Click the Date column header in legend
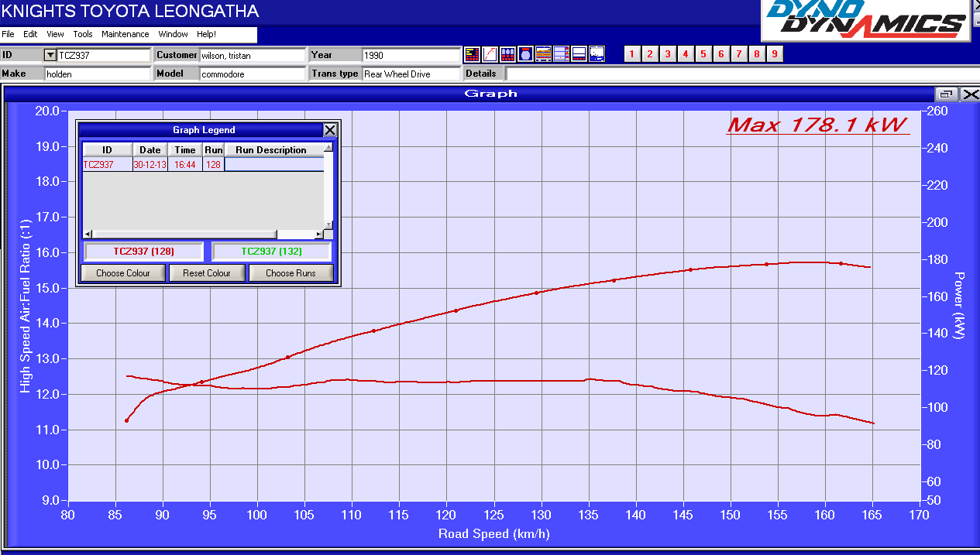 coord(150,150)
